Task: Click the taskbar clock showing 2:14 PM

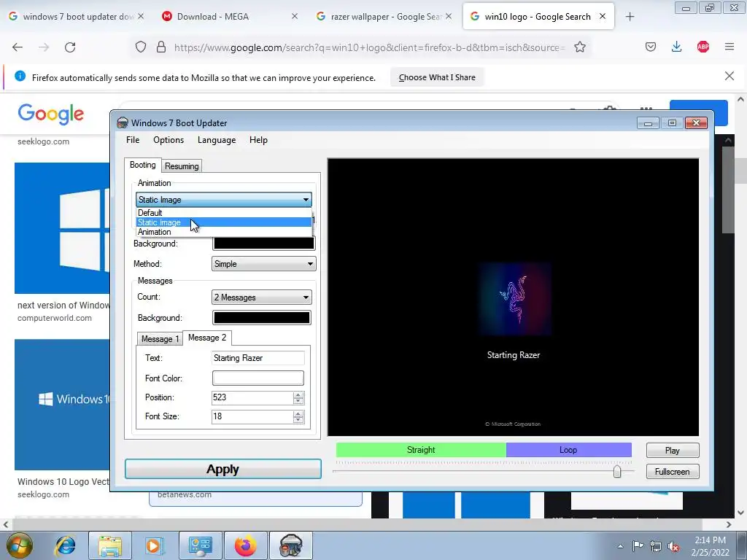Action: pos(710,546)
